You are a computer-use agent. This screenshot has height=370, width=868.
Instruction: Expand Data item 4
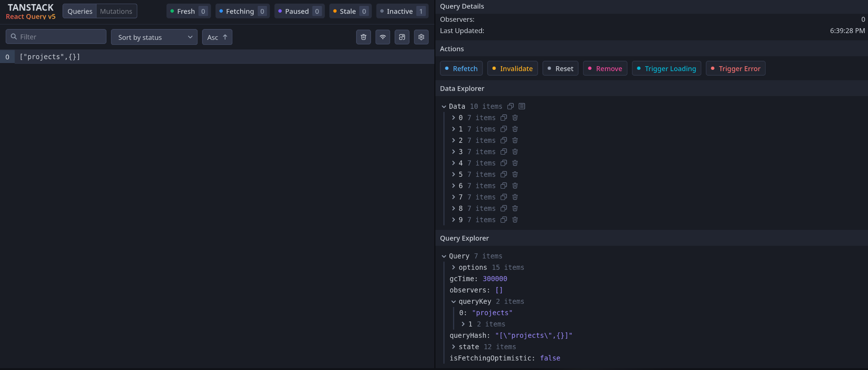coord(453,163)
